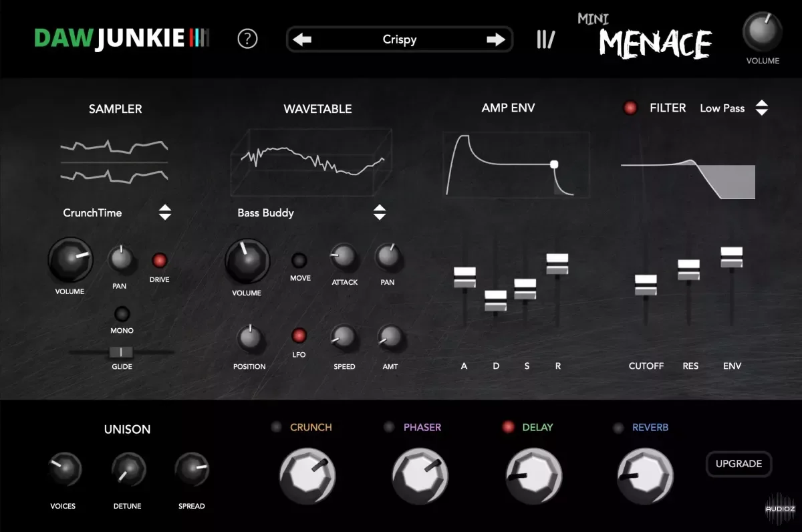
Task: Click the envelope Attack (A) slider
Action: (x=464, y=277)
